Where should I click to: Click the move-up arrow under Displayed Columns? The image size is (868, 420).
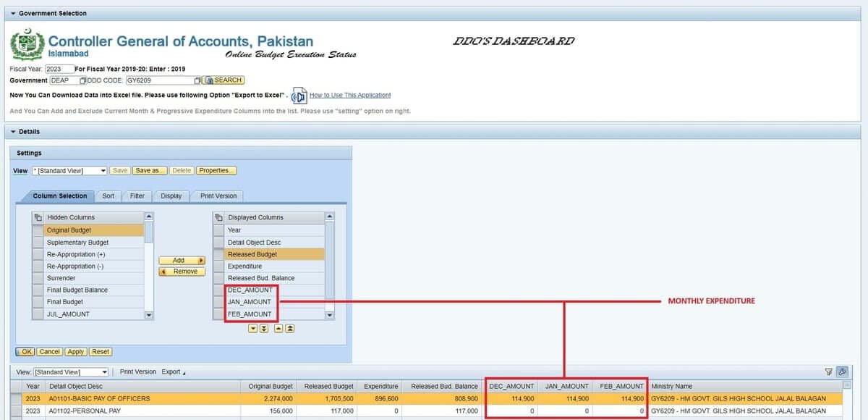[x=278, y=328]
